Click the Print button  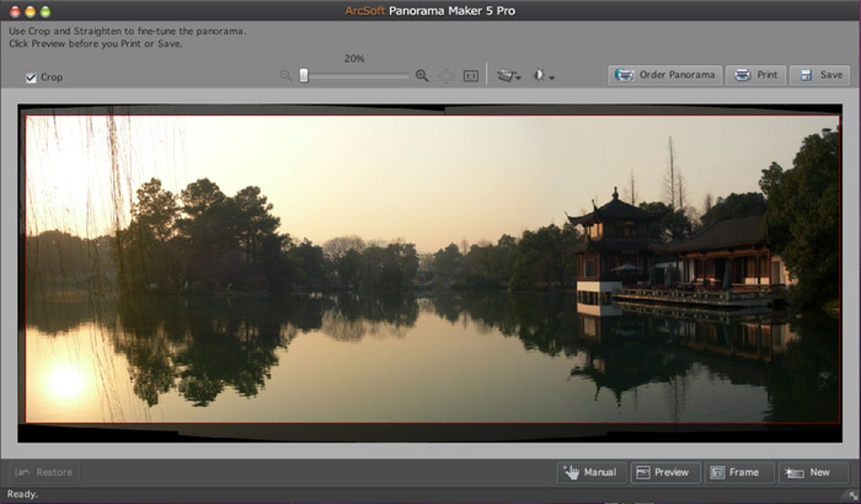(755, 75)
